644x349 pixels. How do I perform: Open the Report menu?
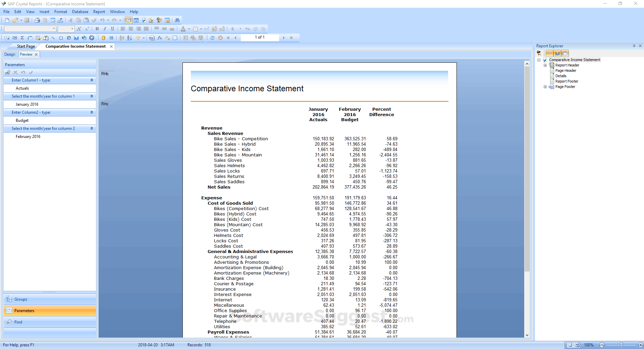coord(99,11)
